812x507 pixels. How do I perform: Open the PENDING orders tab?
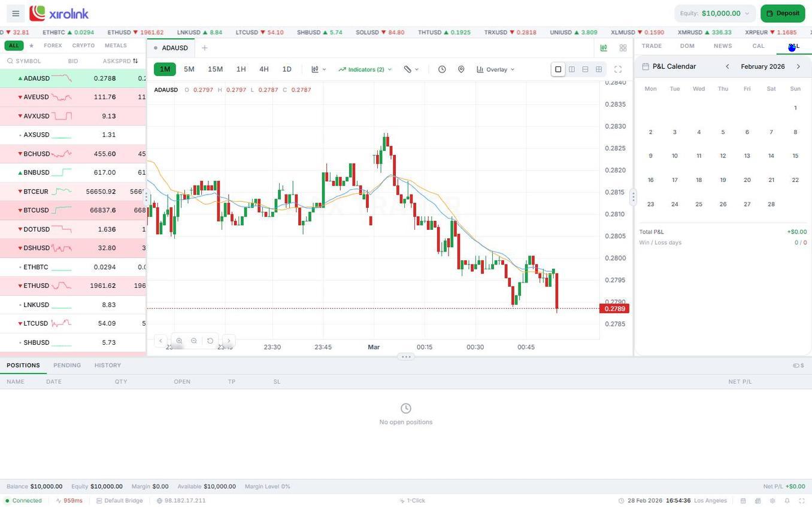pos(67,365)
